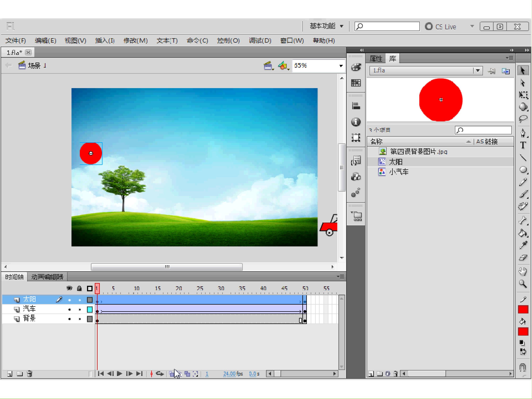532x399 pixels.
Task: Toggle lock dot of 背景 layer
Action: click(80, 319)
